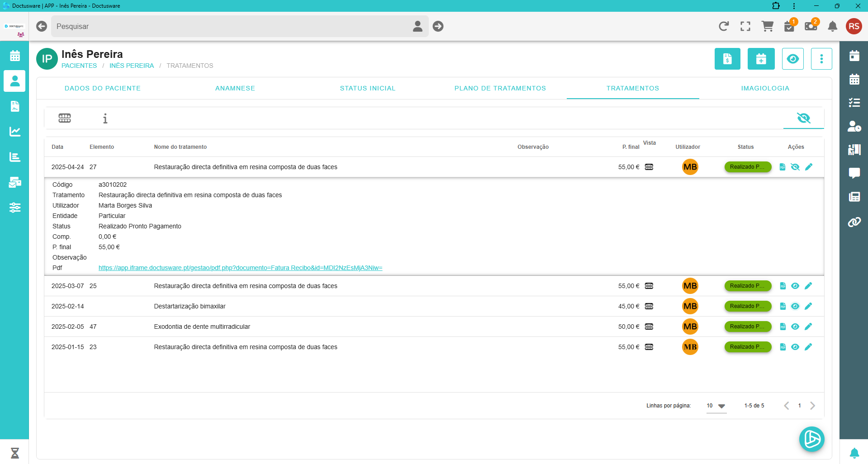Open the shopping cart icon
868x464 pixels.
(x=767, y=26)
